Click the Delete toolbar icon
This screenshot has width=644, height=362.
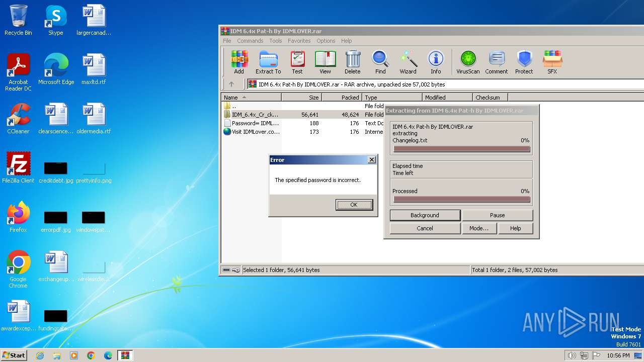coord(353,62)
